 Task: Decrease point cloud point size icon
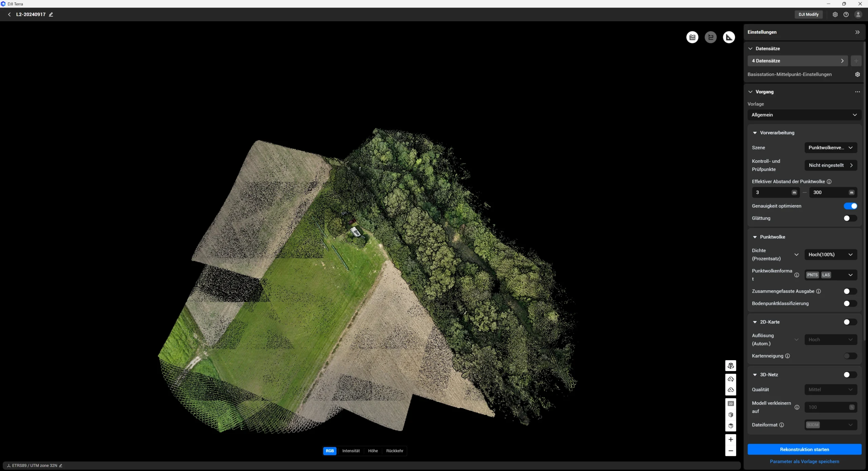[x=730, y=390]
